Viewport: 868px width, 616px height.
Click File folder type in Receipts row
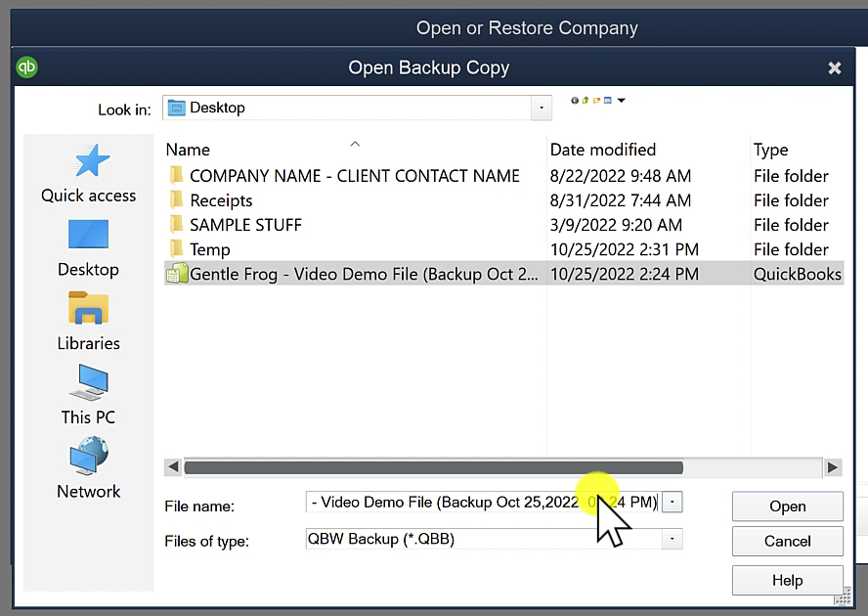(791, 200)
